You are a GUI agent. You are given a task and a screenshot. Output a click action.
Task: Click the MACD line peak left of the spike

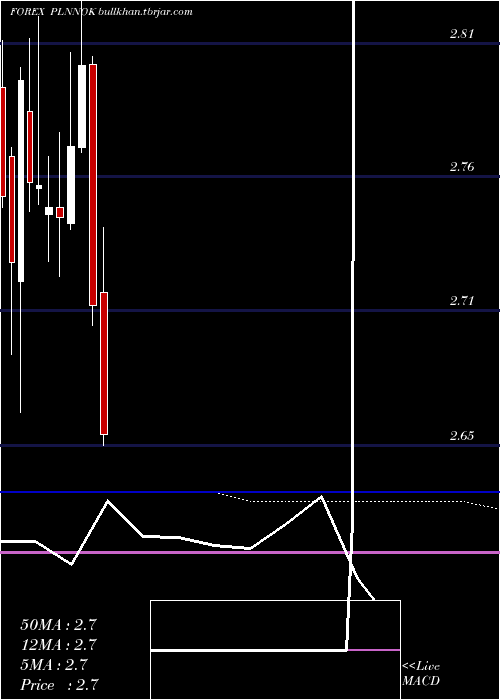pos(321,496)
